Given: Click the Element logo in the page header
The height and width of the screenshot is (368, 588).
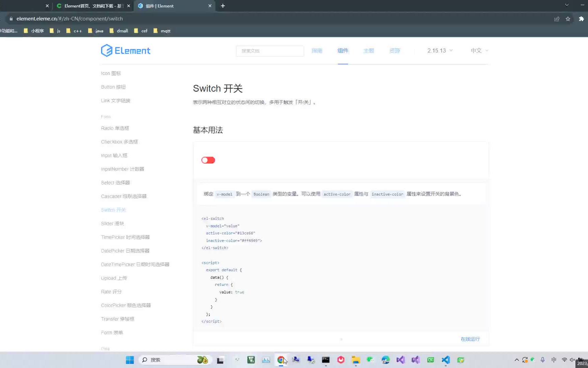Looking at the screenshot, I should click(x=126, y=50).
